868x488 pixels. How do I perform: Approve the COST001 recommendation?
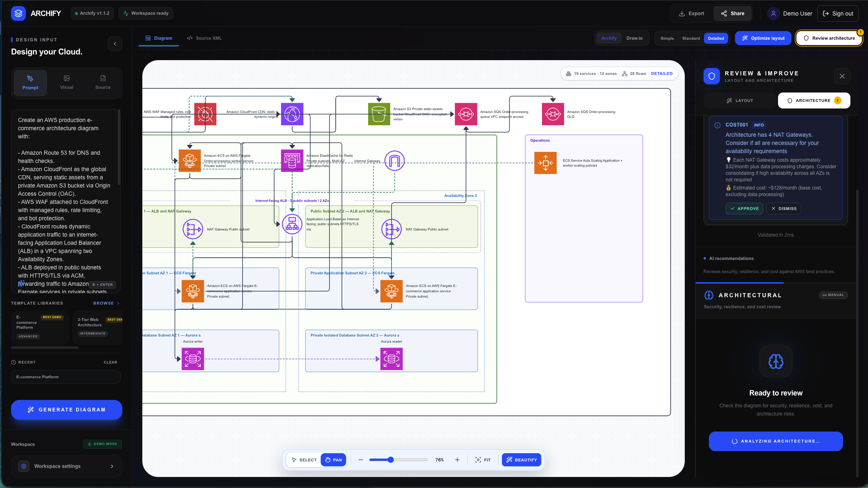point(744,208)
